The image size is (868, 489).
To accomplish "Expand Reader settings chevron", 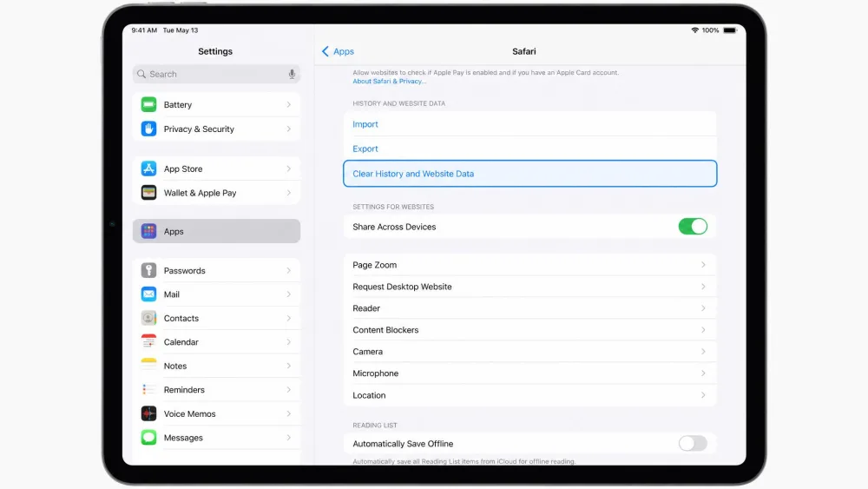I will [x=703, y=308].
